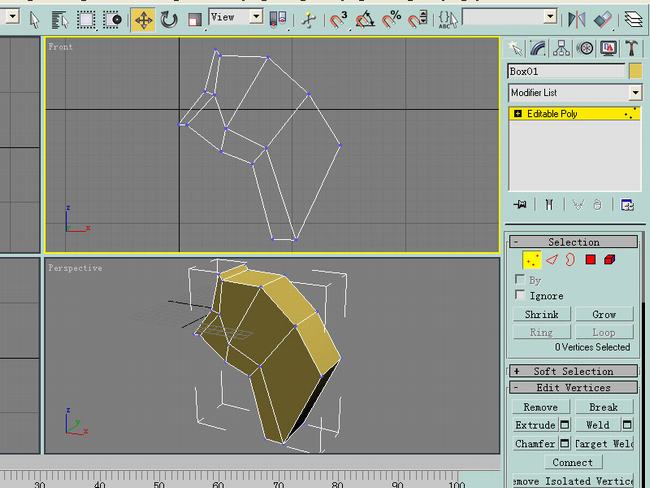Enable the Ignore Backfacing checkbox

click(x=519, y=294)
